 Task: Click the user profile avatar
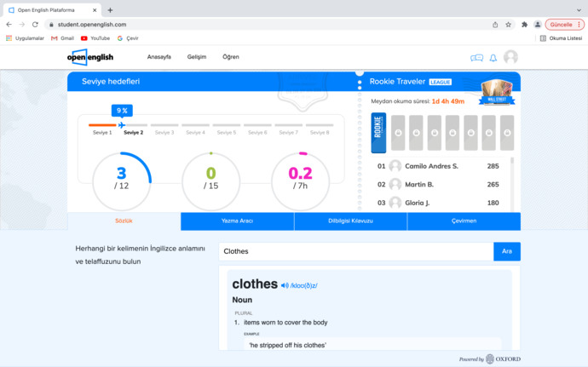tap(510, 57)
